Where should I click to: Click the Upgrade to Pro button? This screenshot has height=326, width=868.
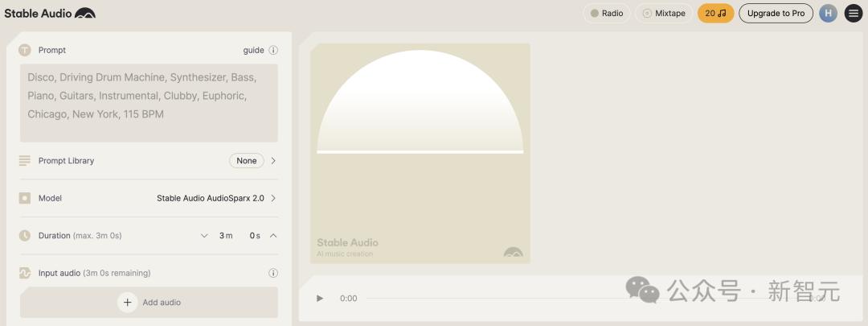pos(776,14)
